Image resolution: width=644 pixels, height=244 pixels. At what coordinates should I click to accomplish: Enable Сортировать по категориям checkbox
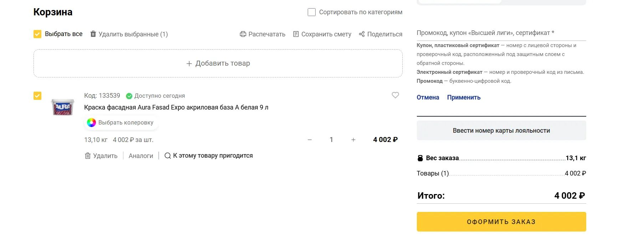point(312,12)
